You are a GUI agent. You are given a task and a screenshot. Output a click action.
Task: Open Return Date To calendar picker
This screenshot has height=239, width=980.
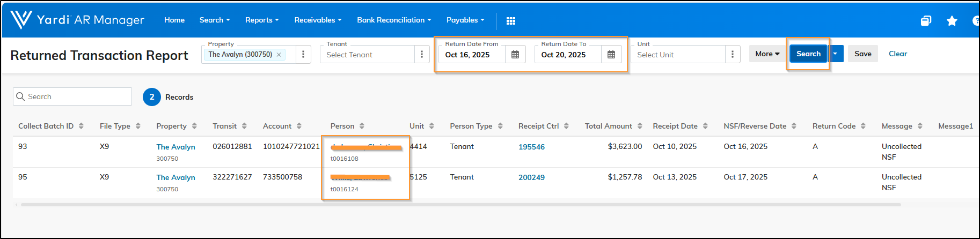tap(611, 55)
